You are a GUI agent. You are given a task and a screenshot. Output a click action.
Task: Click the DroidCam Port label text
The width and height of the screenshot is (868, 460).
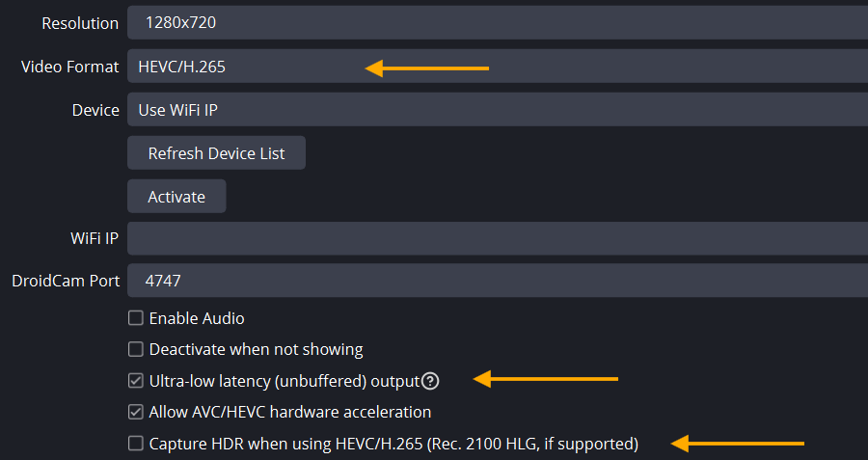pos(66,281)
